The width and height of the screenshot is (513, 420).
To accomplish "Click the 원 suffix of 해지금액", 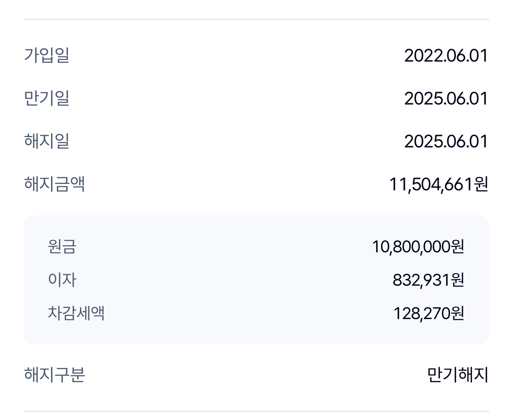I will pyautogui.click(x=481, y=184).
